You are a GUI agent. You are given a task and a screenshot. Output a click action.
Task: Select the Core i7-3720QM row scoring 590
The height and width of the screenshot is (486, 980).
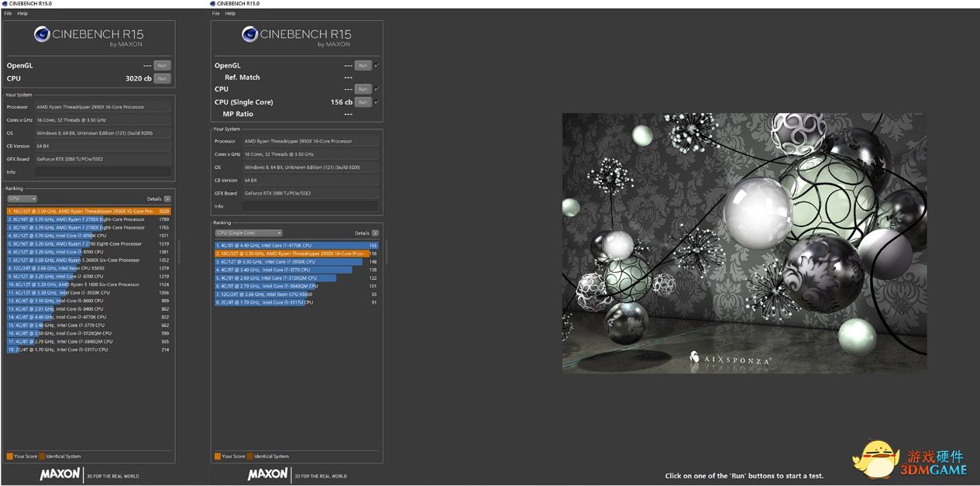pyautogui.click(x=89, y=333)
